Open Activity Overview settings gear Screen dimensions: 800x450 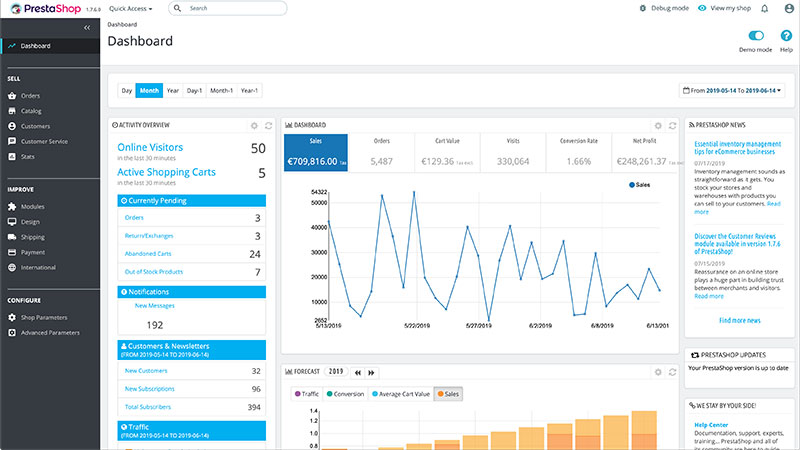click(254, 126)
